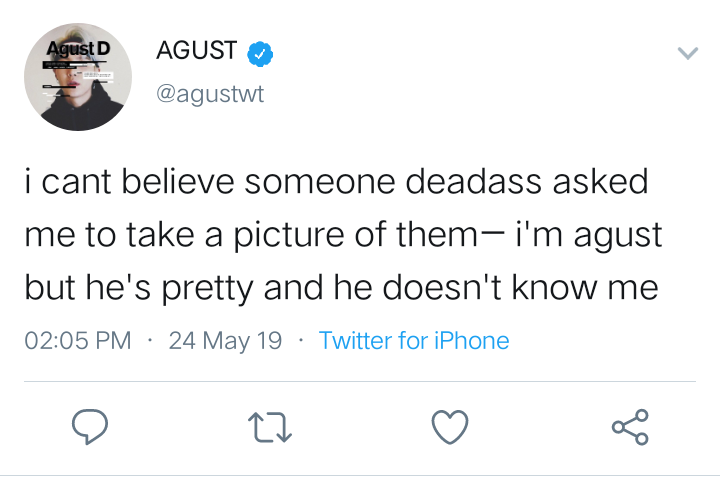Click the blue verified badge
The image size is (720, 480).
click(x=260, y=54)
